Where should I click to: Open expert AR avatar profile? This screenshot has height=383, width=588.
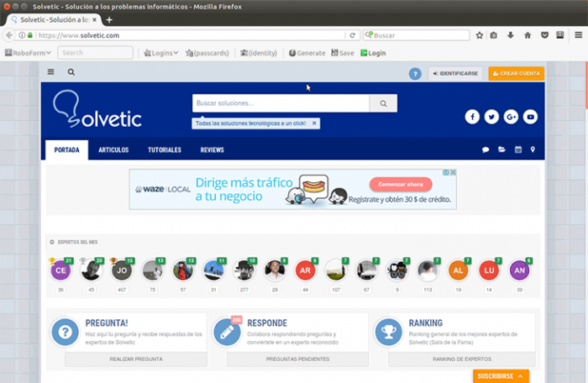point(305,270)
